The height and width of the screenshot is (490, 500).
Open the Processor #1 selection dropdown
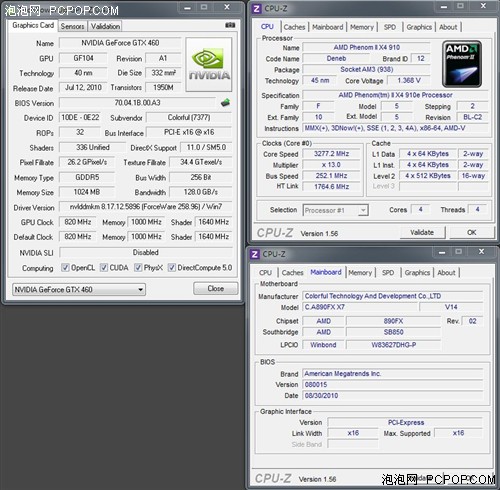click(x=335, y=210)
